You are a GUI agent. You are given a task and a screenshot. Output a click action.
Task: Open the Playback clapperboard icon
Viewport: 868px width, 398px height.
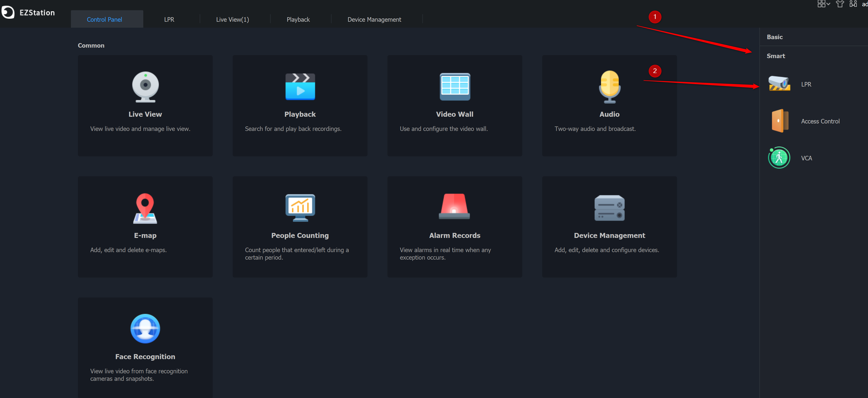point(300,87)
